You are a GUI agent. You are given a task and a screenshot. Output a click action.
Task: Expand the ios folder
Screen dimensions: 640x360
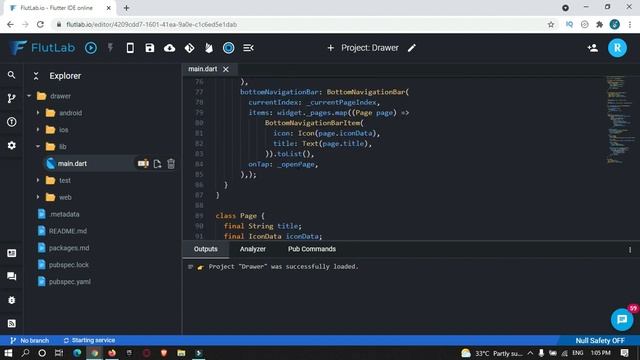[x=38, y=130]
